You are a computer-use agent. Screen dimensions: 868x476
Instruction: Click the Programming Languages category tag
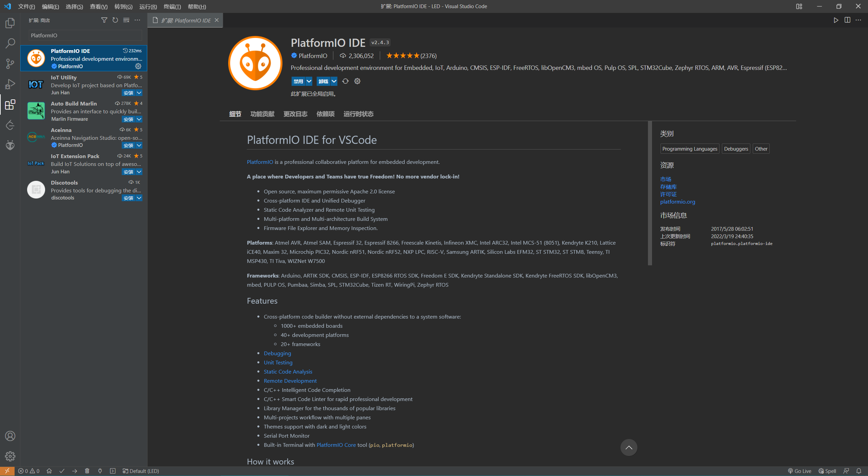[x=690, y=149]
